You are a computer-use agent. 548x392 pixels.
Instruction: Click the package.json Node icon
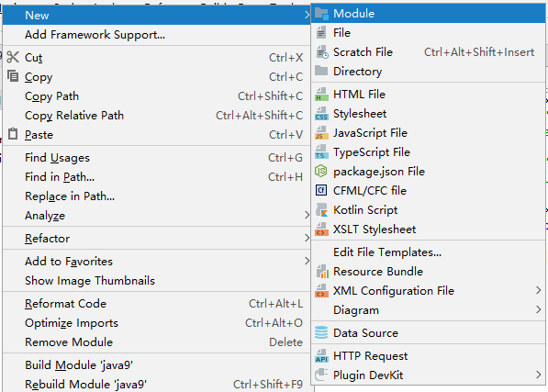coord(321,171)
